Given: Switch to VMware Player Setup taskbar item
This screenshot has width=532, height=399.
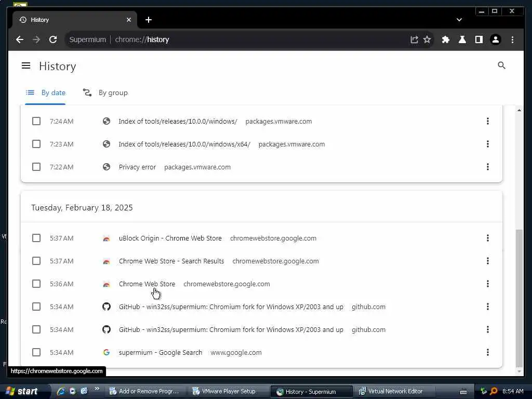Looking at the screenshot, I should pos(228,391).
